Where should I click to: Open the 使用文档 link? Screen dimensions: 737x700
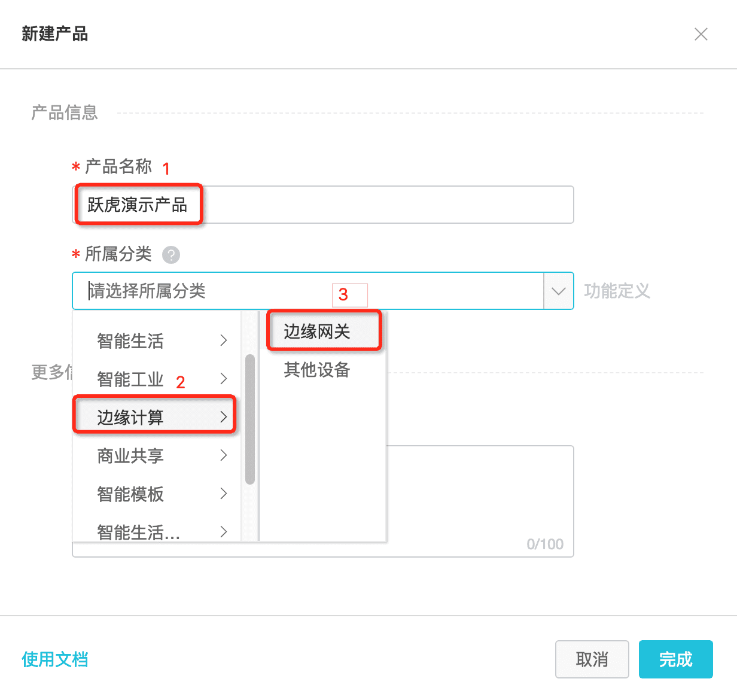pos(55,659)
